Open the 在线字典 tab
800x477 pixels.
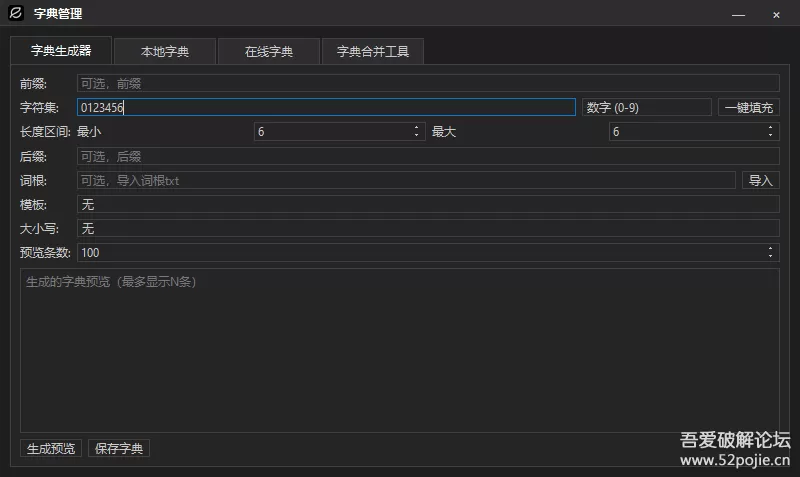coord(269,52)
